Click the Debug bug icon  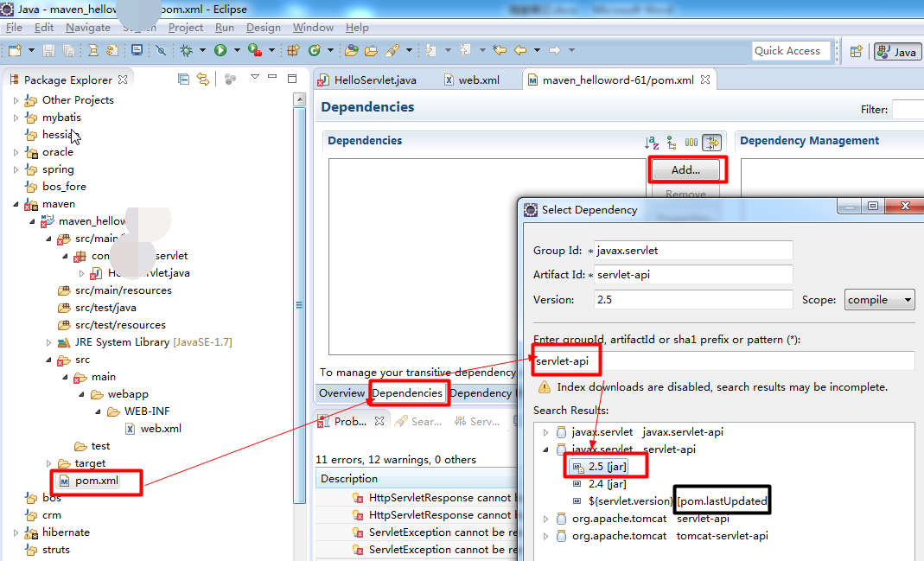click(x=186, y=51)
